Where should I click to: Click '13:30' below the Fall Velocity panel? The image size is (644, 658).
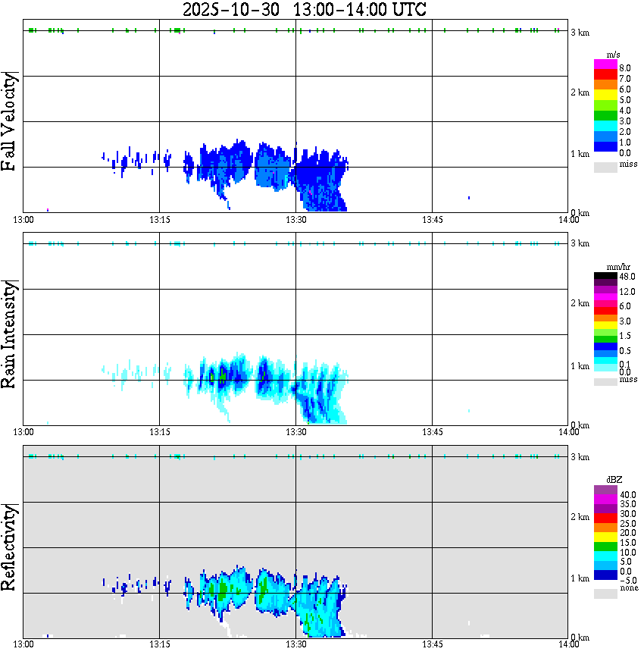click(x=296, y=220)
